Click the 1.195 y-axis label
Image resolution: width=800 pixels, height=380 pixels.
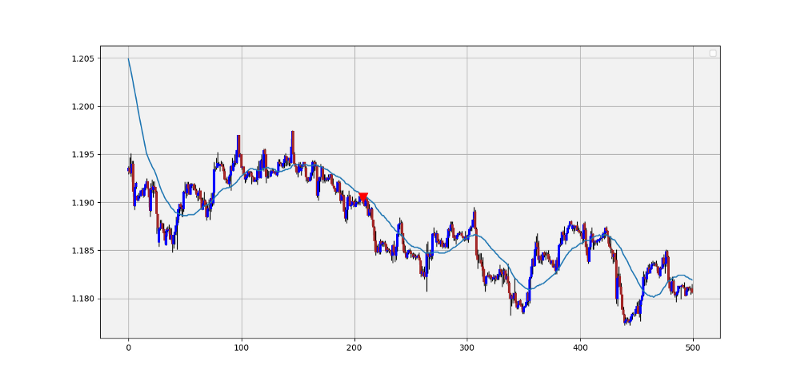[84, 155]
